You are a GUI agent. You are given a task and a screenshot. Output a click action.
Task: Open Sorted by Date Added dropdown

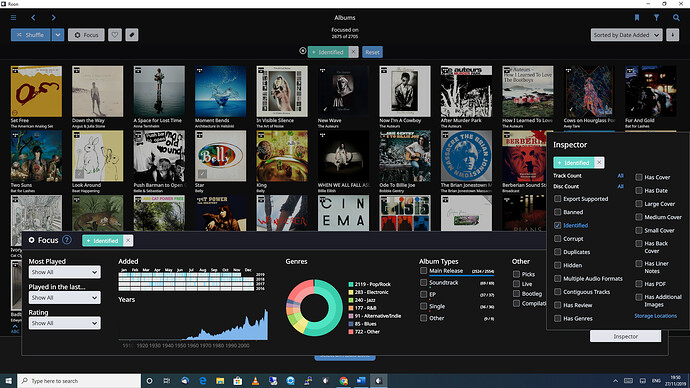(626, 35)
